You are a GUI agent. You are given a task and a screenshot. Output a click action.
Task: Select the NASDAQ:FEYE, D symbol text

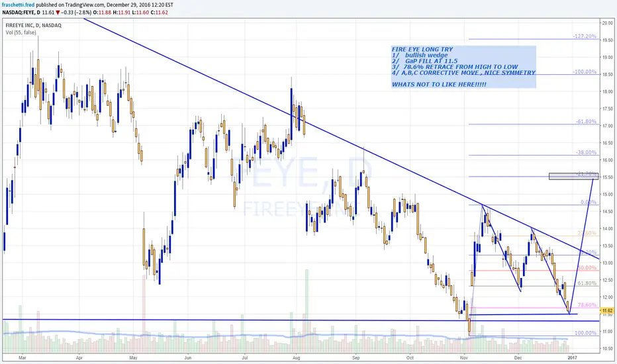[x=21, y=13]
